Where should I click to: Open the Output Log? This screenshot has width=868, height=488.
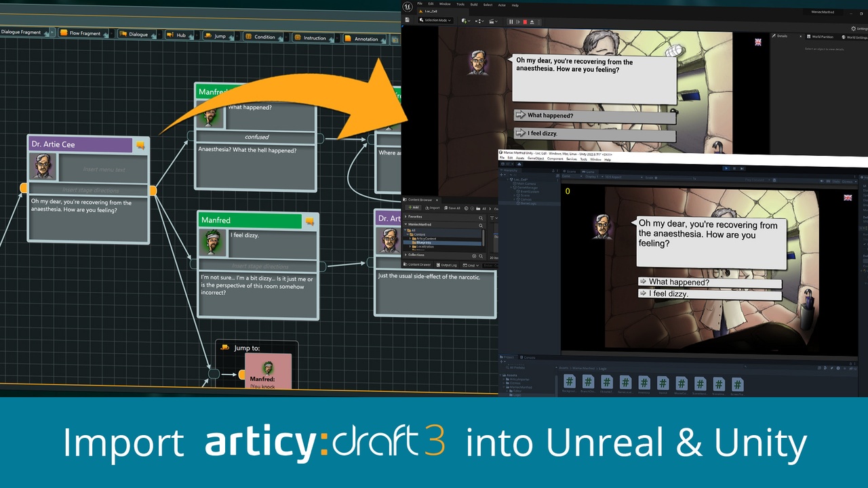447,265
